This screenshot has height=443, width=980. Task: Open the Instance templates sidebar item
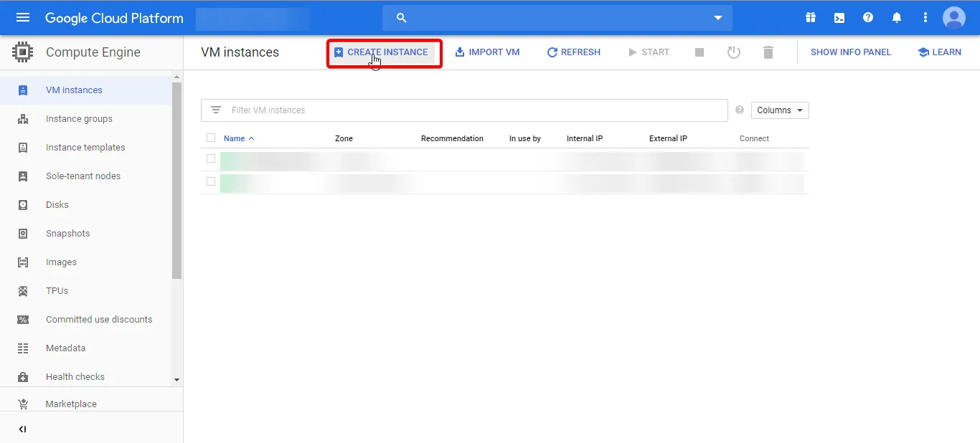[85, 147]
